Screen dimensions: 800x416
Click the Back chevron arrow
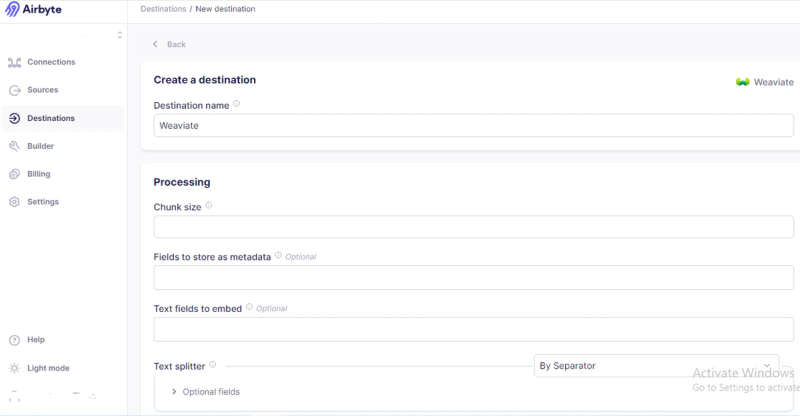point(155,44)
